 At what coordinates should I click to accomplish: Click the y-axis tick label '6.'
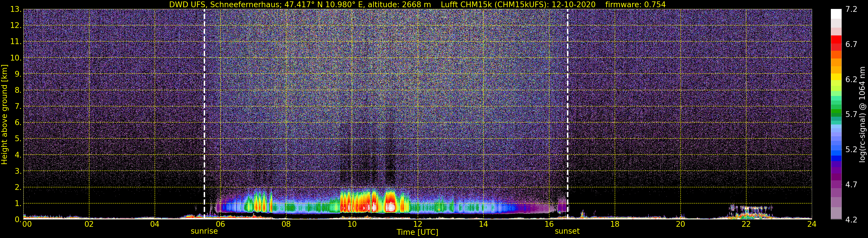point(18,122)
